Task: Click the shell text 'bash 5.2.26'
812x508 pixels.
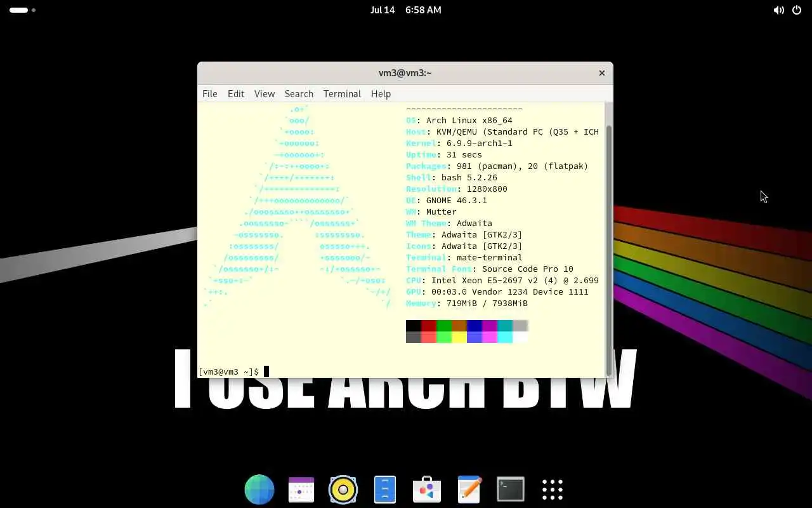Action: point(469,178)
